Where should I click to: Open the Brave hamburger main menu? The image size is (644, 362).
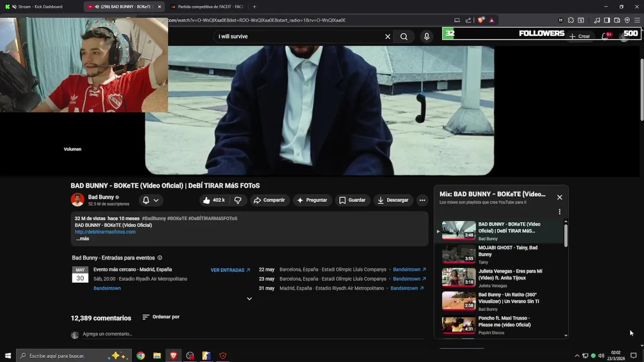pyautogui.click(x=637, y=20)
